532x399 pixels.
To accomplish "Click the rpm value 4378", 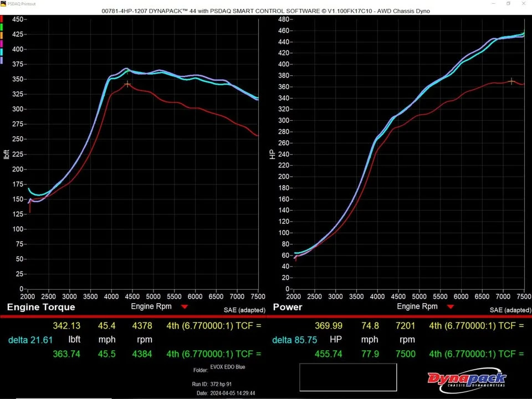I will click(142, 326).
